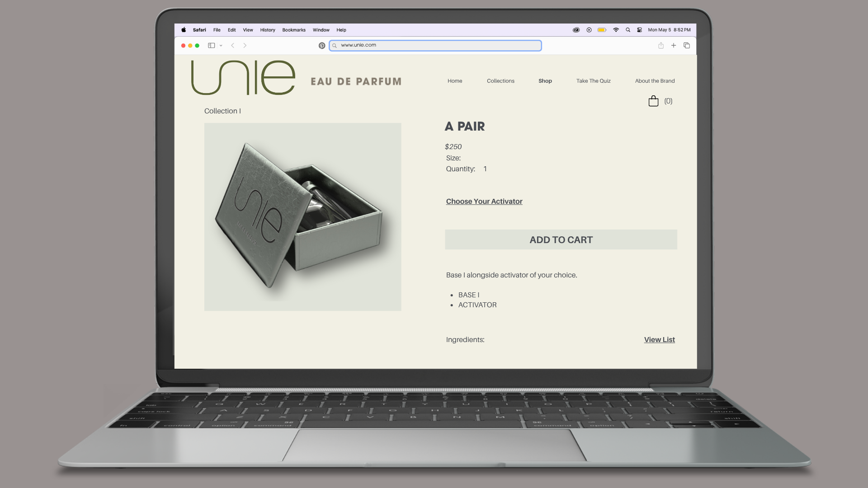Viewport: 868px width, 488px height.
Task: Click the cart item count (0)
Action: click(668, 101)
